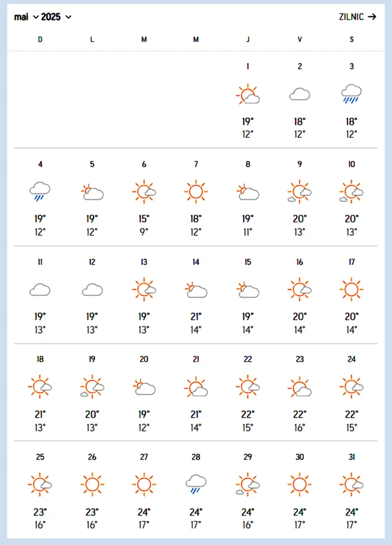Expand the 2025 year dropdown
The image size is (392, 545).
[57, 17]
